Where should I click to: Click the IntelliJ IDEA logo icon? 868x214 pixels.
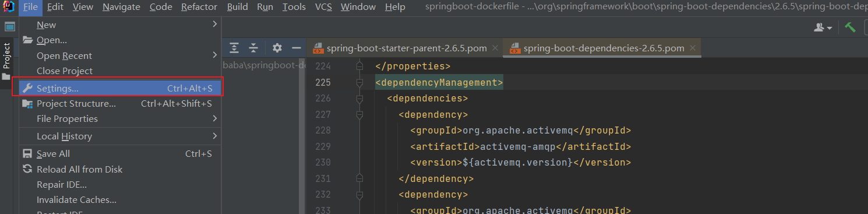pyautogui.click(x=9, y=7)
